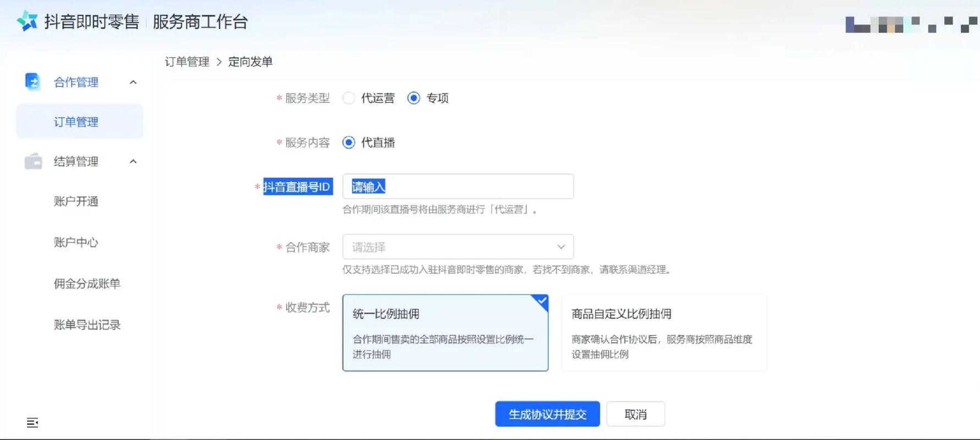The height and width of the screenshot is (440, 980).
Task: Click the checkmark on the 统一比例抽佣 card
Action: (541, 301)
